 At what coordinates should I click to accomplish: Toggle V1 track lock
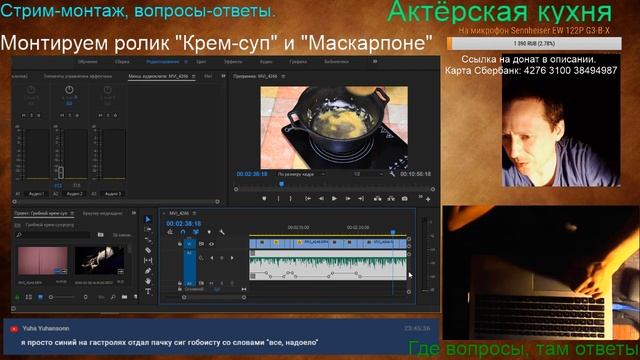pos(180,244)
